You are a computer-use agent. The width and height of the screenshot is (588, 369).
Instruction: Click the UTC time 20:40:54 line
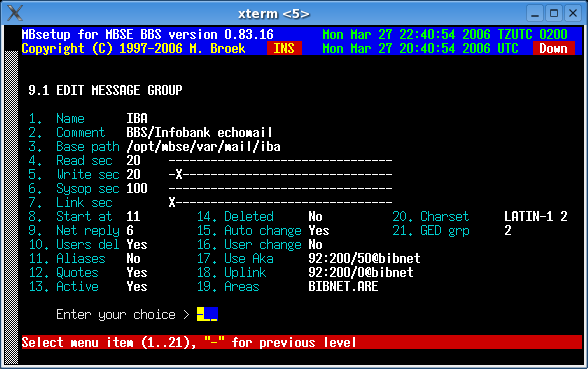(420, 48)
